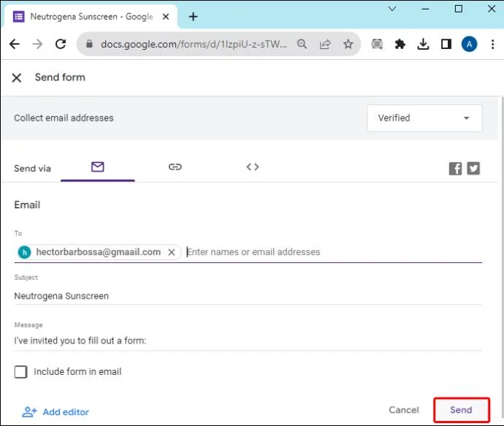The height and width of the screenshot is (426, 504).
Task: Click the Google Forms tab favicon
Action: tap(19, 16)
